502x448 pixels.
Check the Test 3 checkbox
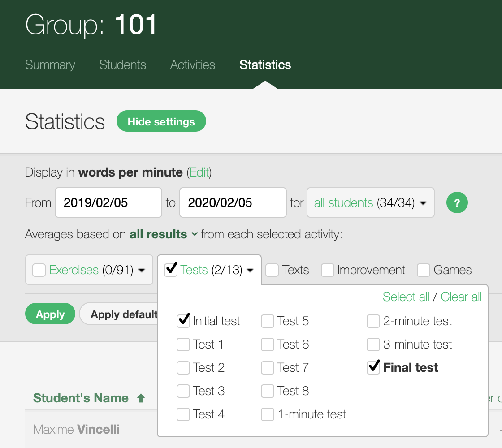[x=183, y=391]
